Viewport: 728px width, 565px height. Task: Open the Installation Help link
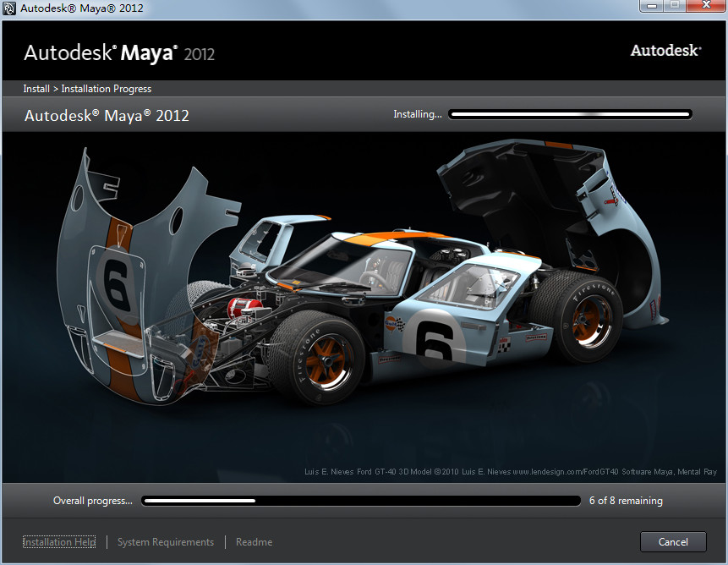pyautogui.click(x=59, y=542)
